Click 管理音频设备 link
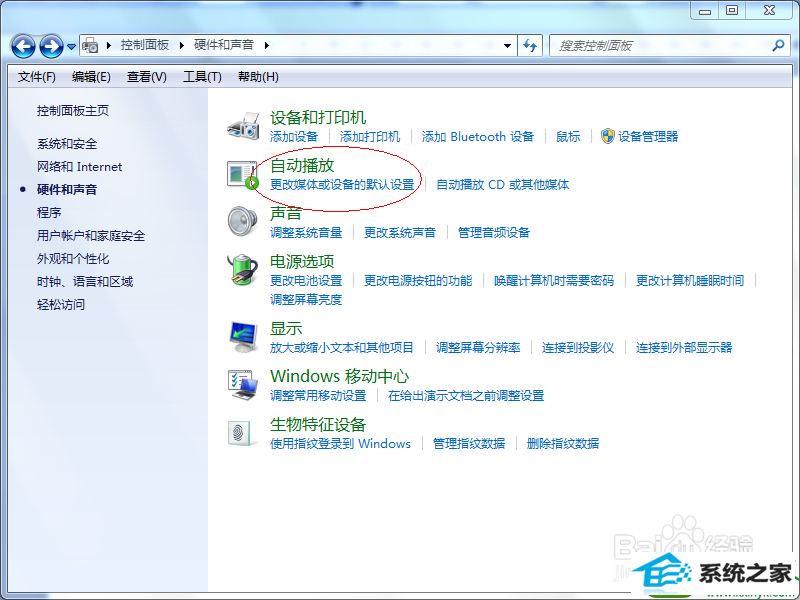 pyautogui.click(x=494, y=233)
